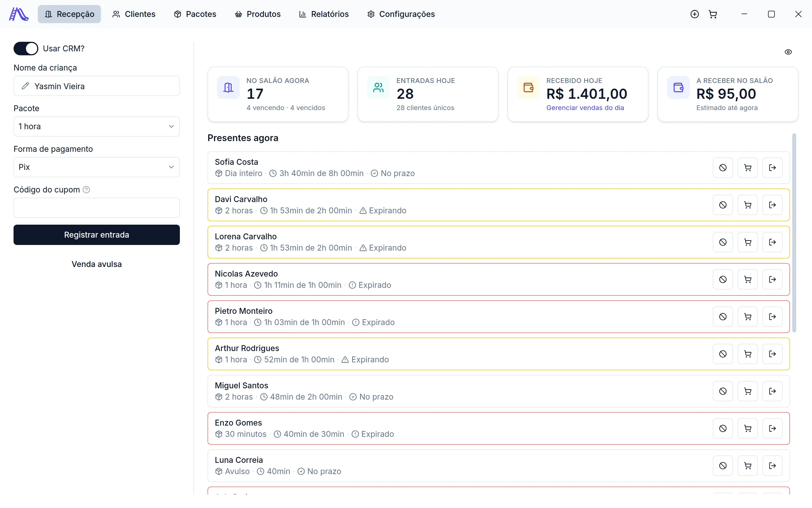Go to the Pacotes tab
812x508 pixels.
[x=195, y=14]
